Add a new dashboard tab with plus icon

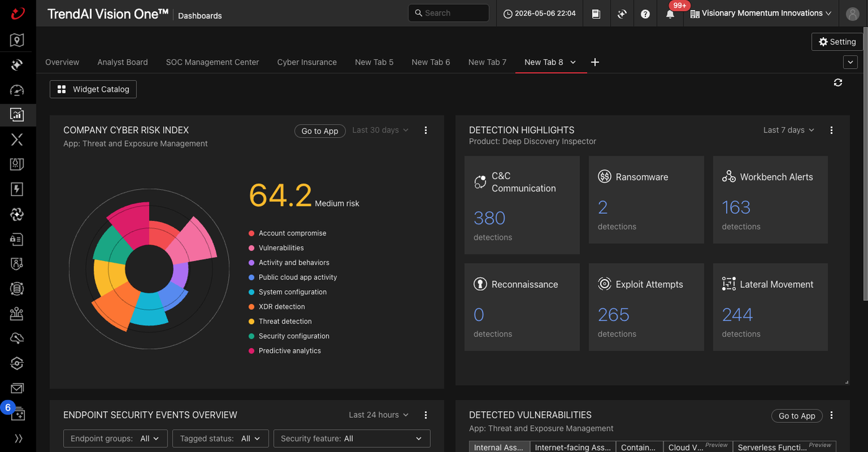pyautogui.click(x=595, y=62)
